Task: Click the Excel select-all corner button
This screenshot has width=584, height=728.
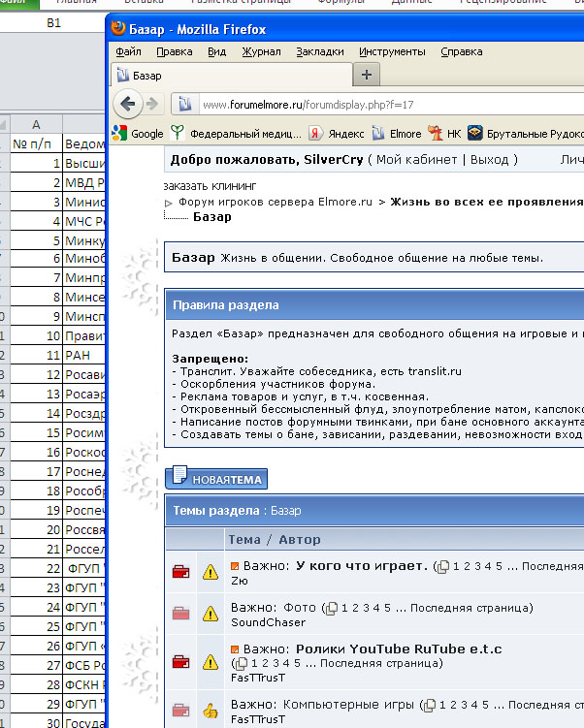Action: (5, 124)
